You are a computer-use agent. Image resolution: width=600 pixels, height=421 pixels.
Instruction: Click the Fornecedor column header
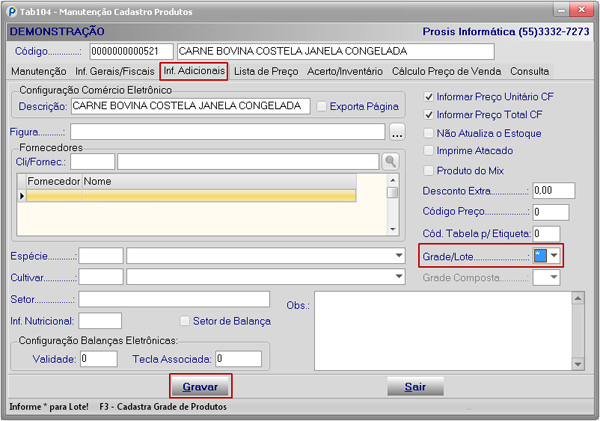(54, 181)
